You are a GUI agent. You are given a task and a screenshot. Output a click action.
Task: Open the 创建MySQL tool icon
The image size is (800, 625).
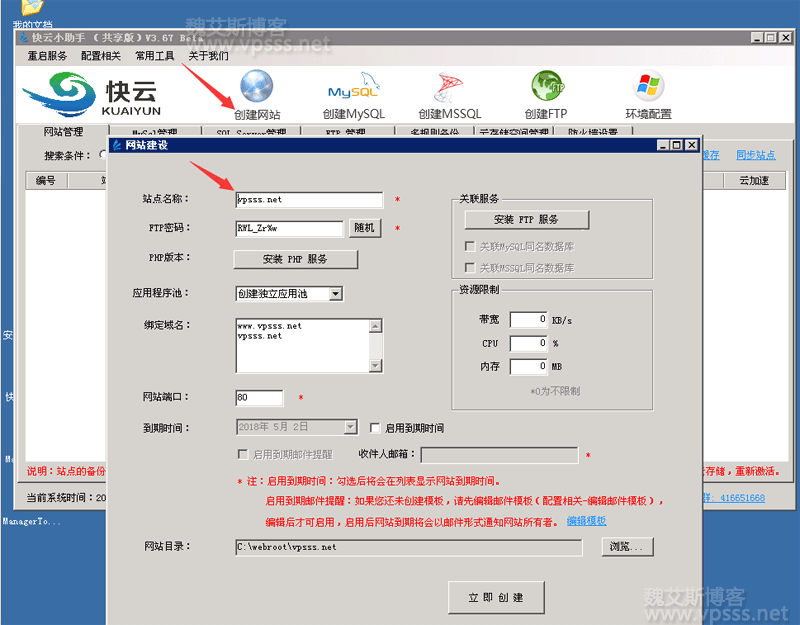tap(353, 89)
